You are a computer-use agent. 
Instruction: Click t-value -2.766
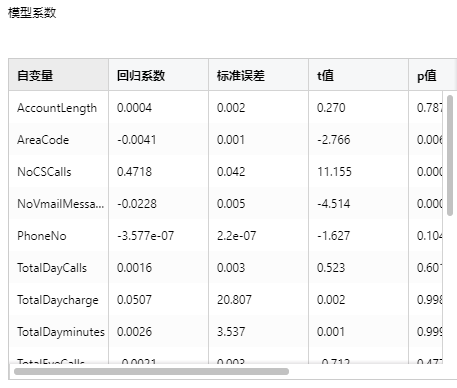[334, 140]
